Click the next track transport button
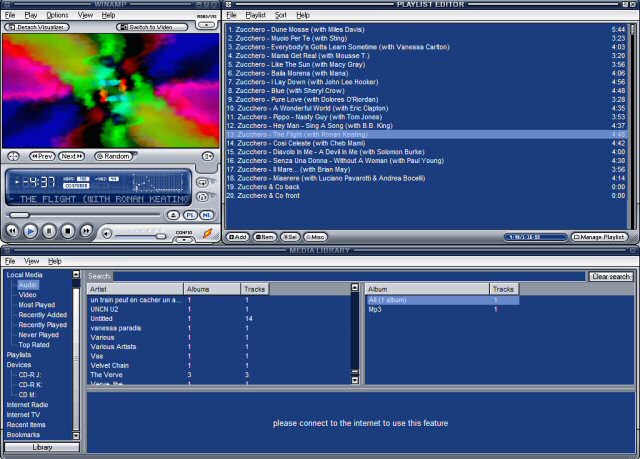The height and width of the screenshot is (459, 640). (x=86, y=231)
